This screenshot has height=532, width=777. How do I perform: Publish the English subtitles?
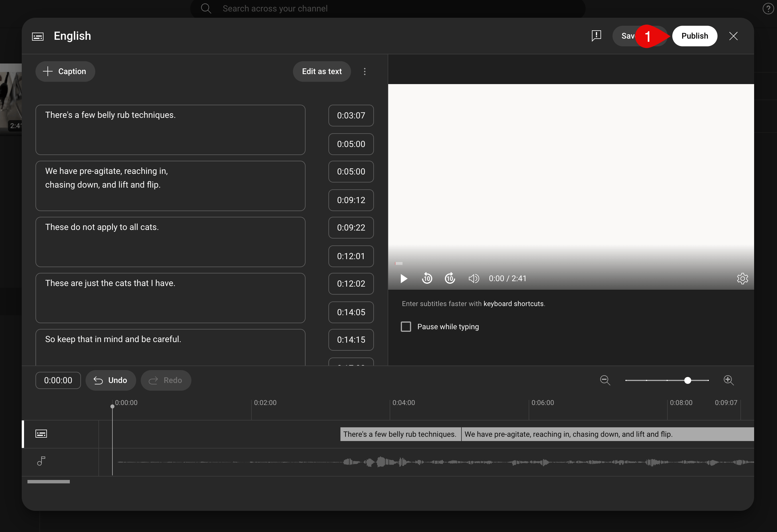pos(694,36)
